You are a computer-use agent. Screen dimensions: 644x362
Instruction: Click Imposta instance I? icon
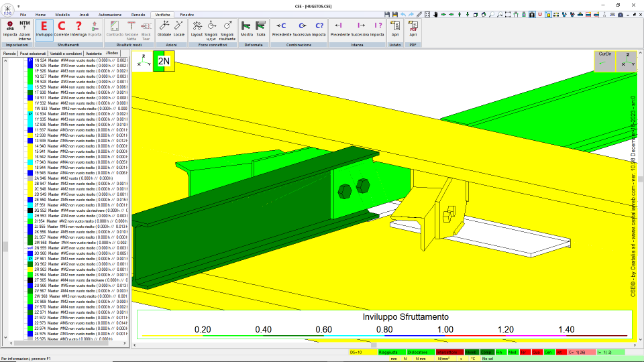[378, 29]
